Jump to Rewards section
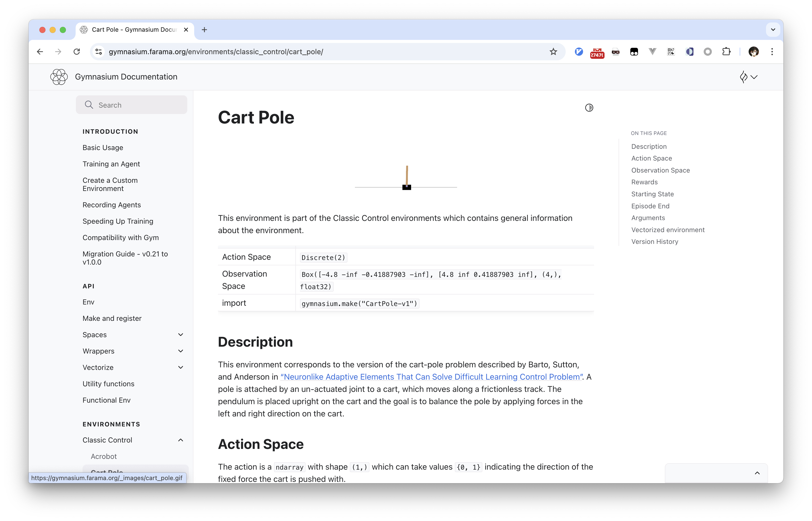The height and width of the screenshot is (521, 812). click(644, 182)
